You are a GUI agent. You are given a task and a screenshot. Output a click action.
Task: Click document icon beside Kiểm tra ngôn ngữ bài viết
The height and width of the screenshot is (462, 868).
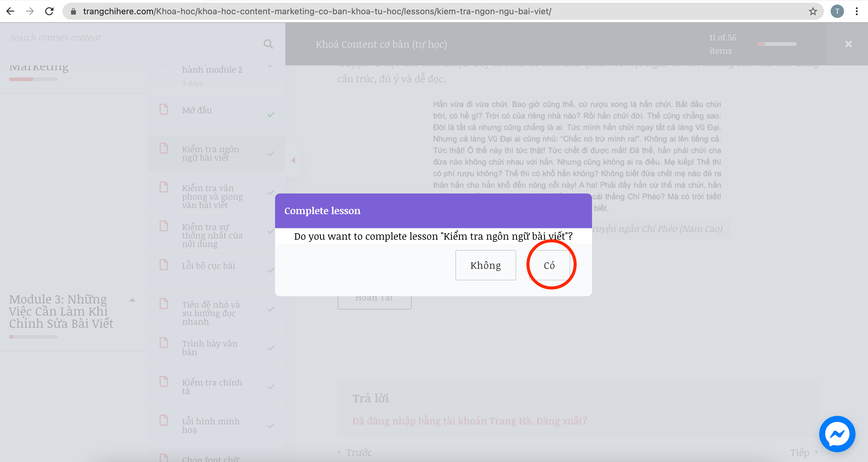(x=164, y=148)
